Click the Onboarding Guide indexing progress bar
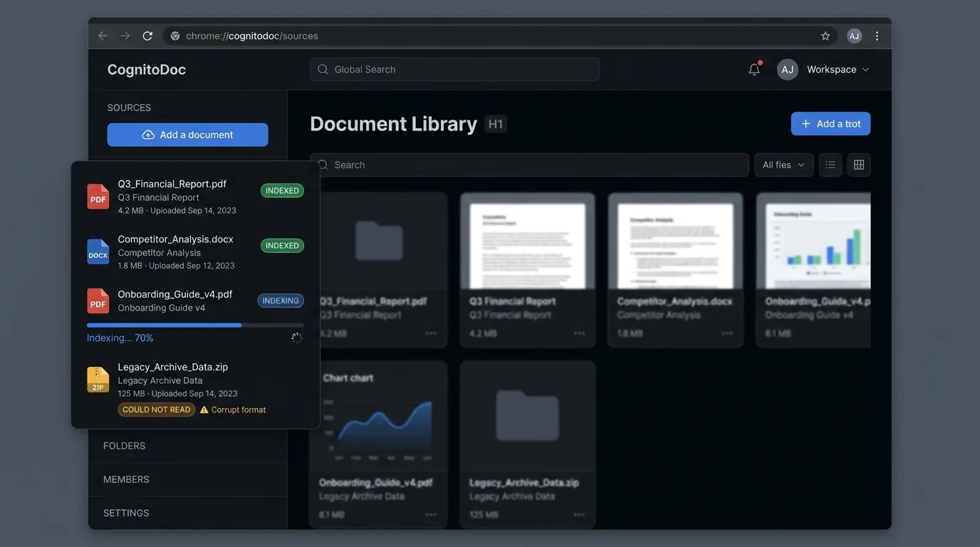The height and width of the screenshot is (547, 980). tap(194, 325)
